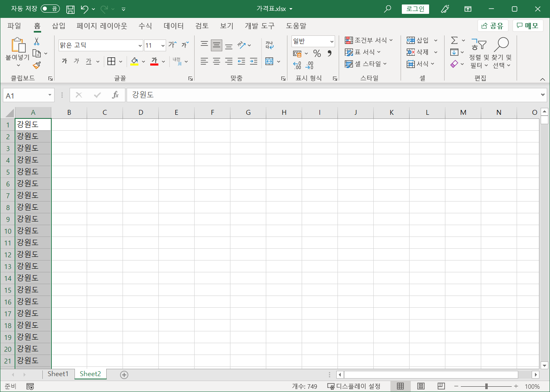The width and height of the screenshot is (550, 392).
Task: Open the fill color dropdown arrow
Action: tap(143, 62)
